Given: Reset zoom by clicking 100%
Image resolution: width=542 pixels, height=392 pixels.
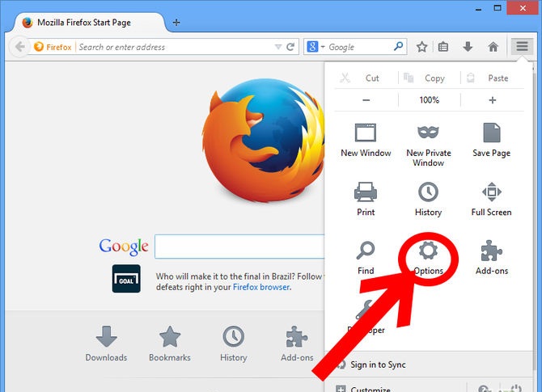Looking at the screenshot, I should coord(430,100).
